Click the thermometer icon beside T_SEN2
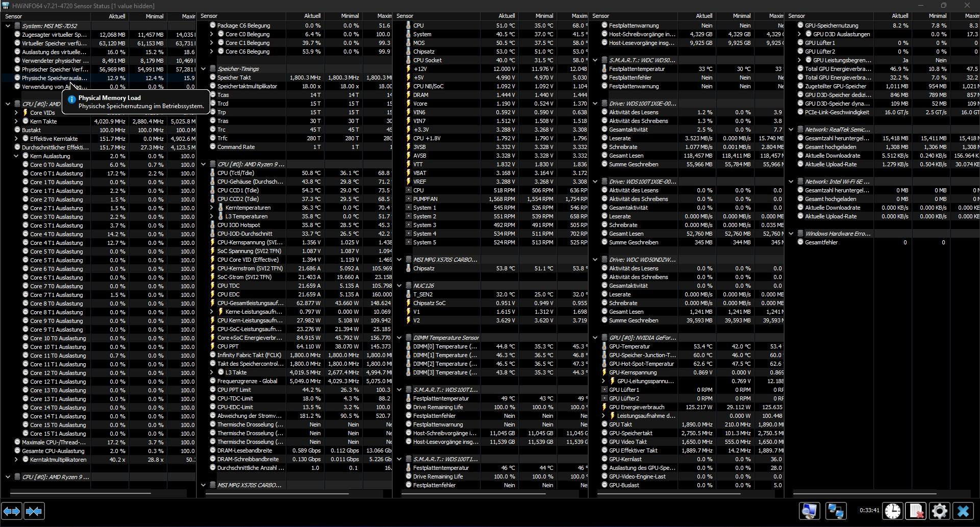Image resolution: width=980 pixels, height=527 pixels. (409, 294)
